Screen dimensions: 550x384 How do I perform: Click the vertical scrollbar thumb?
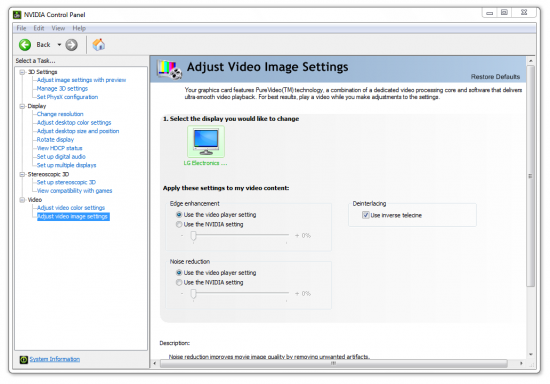(531, 176)
